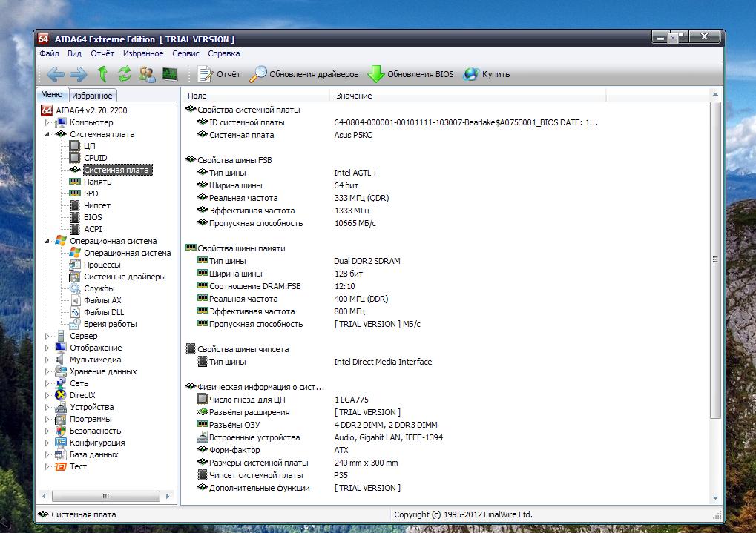
Task: Click the База данных tree icon
Action: tap(61, 454)
